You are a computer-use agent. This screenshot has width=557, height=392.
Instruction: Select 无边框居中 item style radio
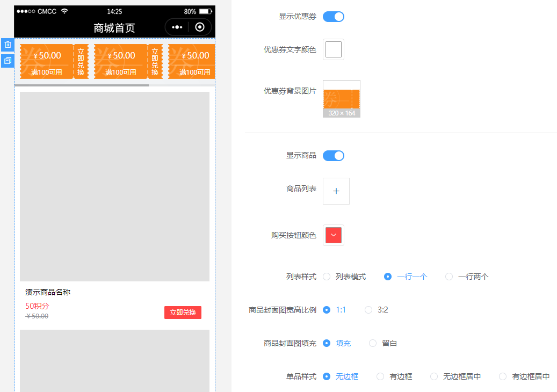(434, 376)
